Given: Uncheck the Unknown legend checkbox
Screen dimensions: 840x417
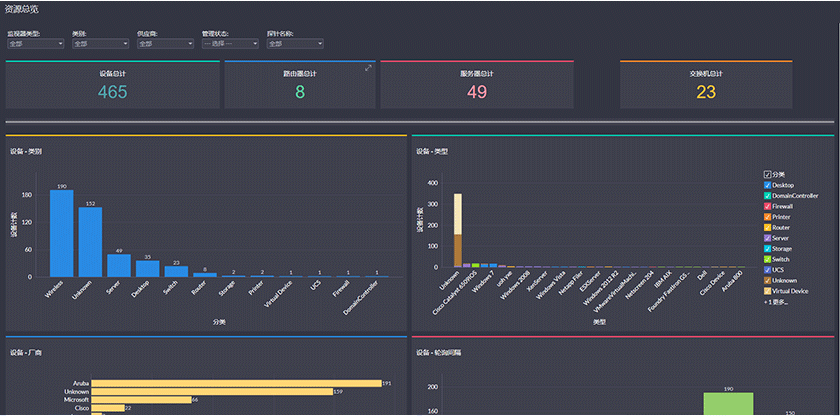Looking at the screenshot, I should 767,280.
